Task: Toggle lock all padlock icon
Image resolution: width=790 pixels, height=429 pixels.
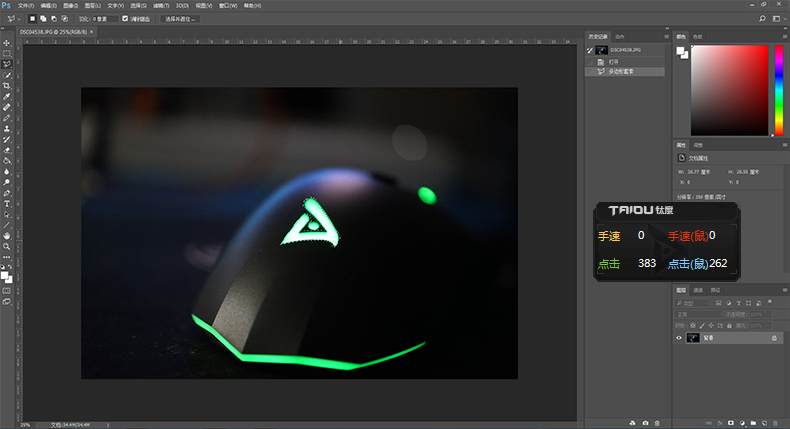Action: click(x=729, y=326)
